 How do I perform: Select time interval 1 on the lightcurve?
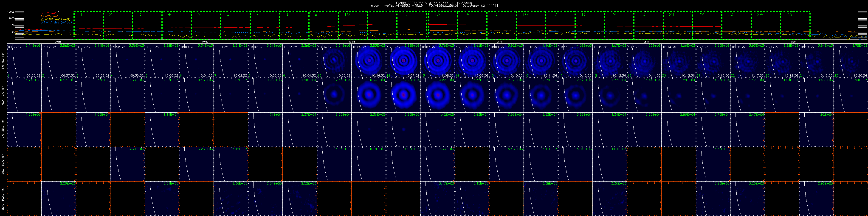click(89, 25)
